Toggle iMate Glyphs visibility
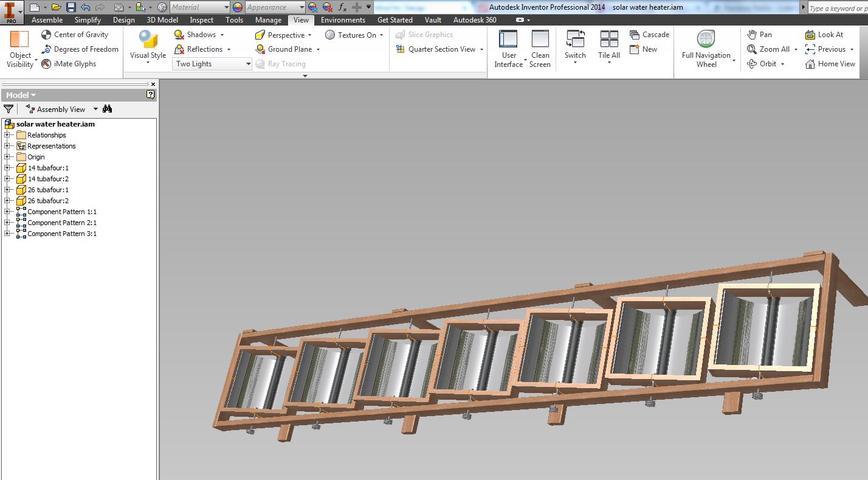868x480 pixels. pos(69,64)
